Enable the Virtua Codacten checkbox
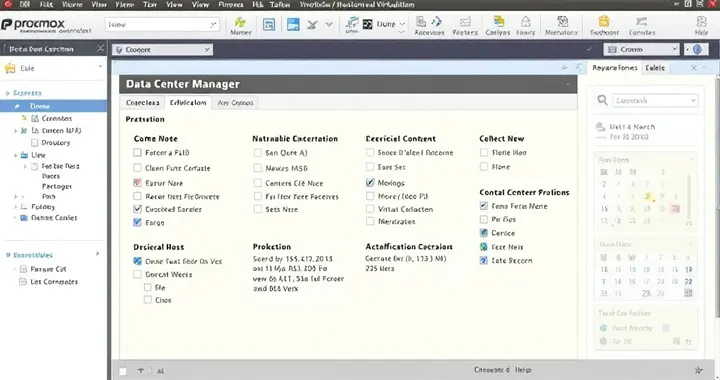The height and width of the screenshot is (380, 720). (370, 209)
